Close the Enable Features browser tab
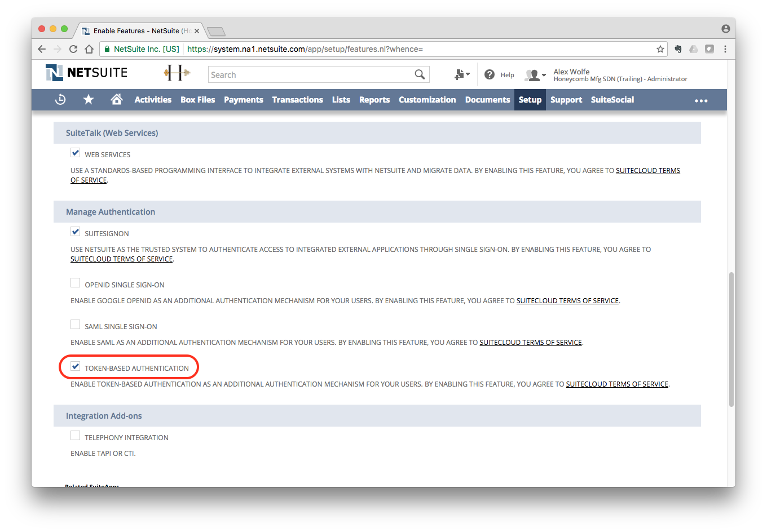This screenshot has height=532, width=767. pyautogui.click(x=197, y=31)
